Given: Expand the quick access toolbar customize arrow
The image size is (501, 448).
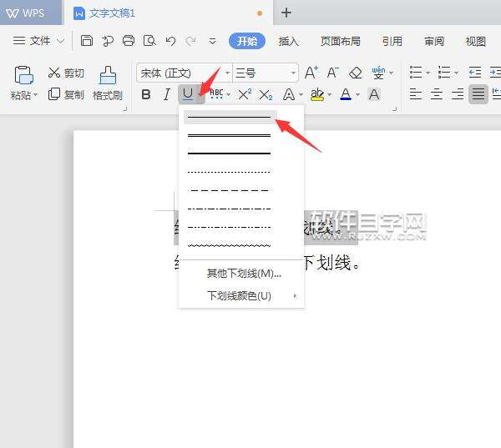Looking at the screenshot, I should coord(212,42).
